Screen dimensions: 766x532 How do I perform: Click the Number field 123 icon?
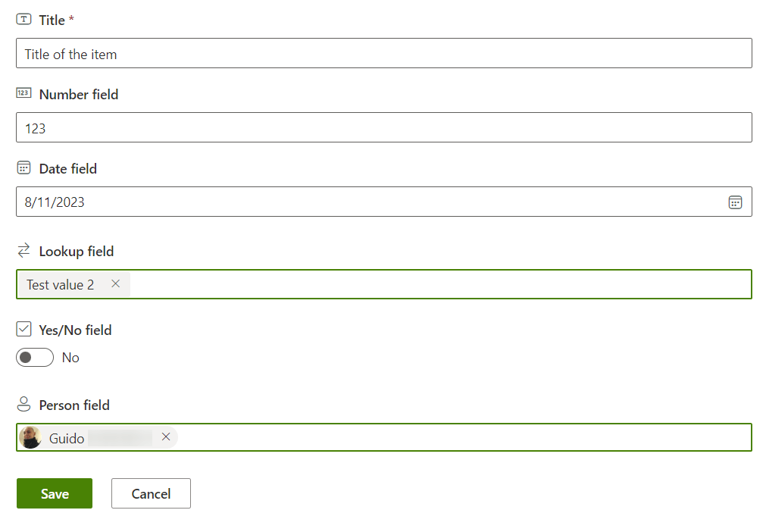[x=23, y=94]
